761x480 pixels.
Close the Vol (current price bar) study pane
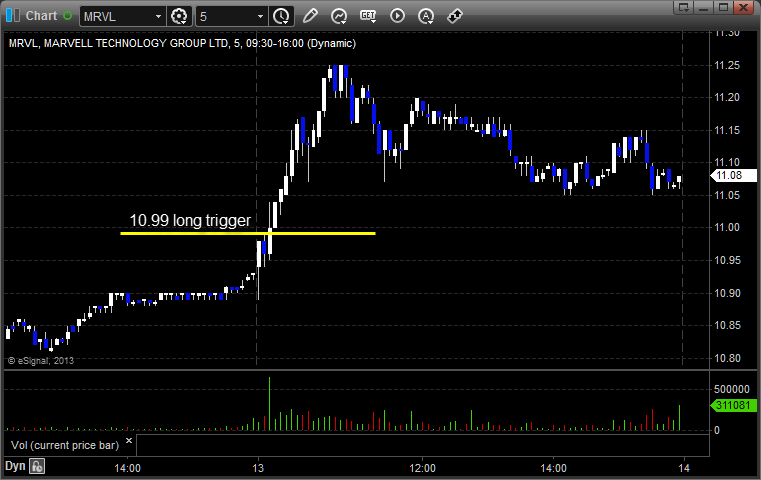(129, 441)
